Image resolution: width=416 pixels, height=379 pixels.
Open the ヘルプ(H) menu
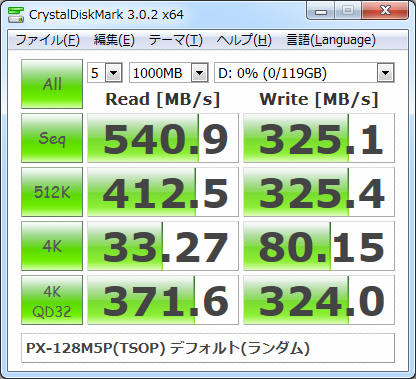[x=244, y=40]
